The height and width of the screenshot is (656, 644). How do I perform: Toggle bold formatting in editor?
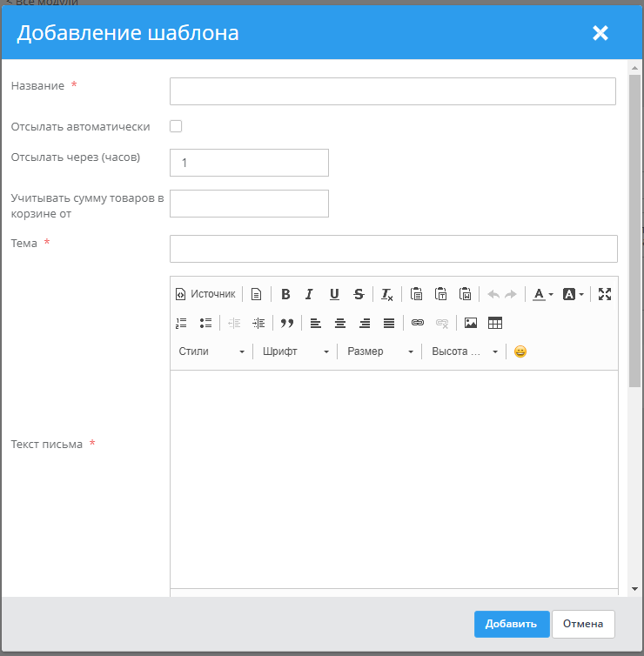285,294
